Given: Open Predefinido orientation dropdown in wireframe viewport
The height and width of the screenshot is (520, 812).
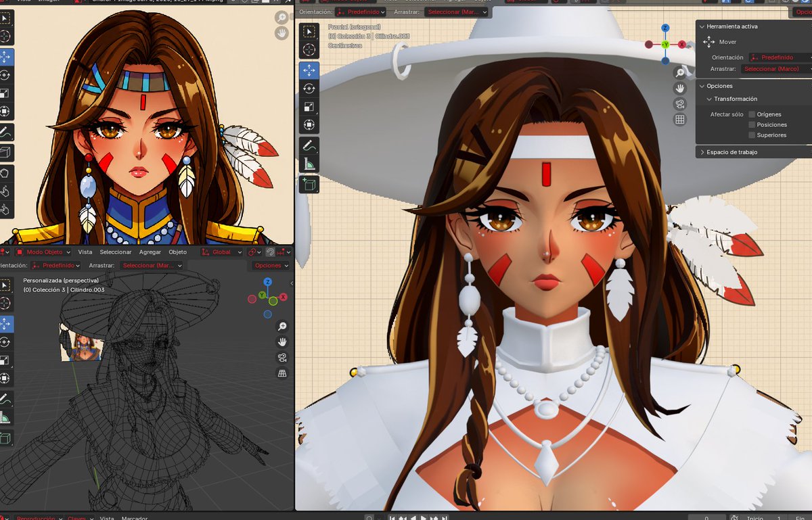Looking at the screenshot, I should click(x=55, y=266).
